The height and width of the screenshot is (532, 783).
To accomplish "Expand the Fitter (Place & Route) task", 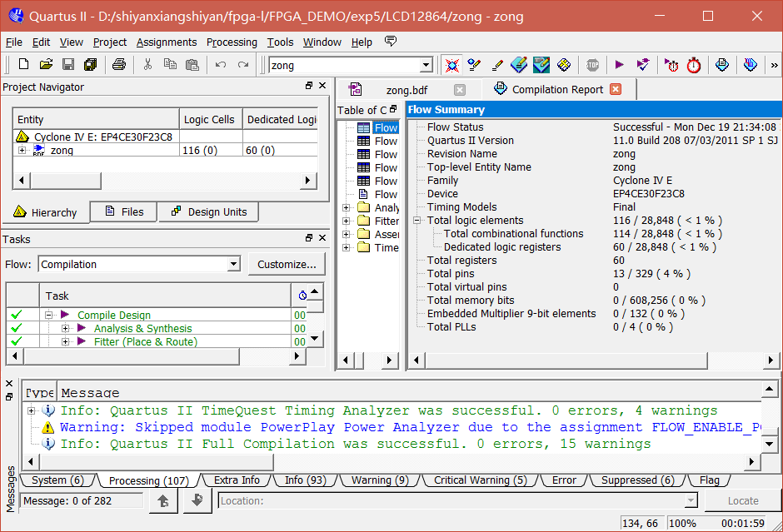I will click(66, 341).
